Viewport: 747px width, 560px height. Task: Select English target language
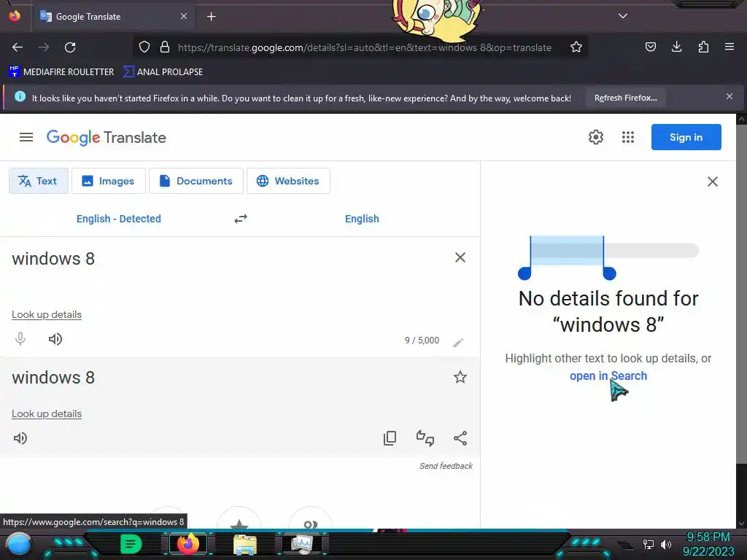pos(362,219)
